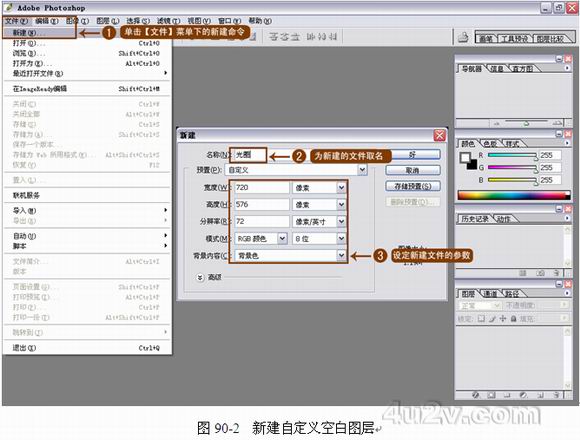Switch to the Actions tab
This screenshot has width=580, height=440.
point(503,219)
